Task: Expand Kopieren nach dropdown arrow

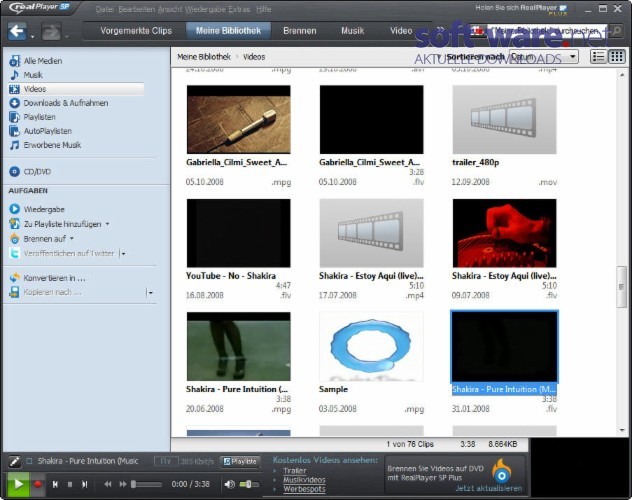Action: tap(151, 293)
